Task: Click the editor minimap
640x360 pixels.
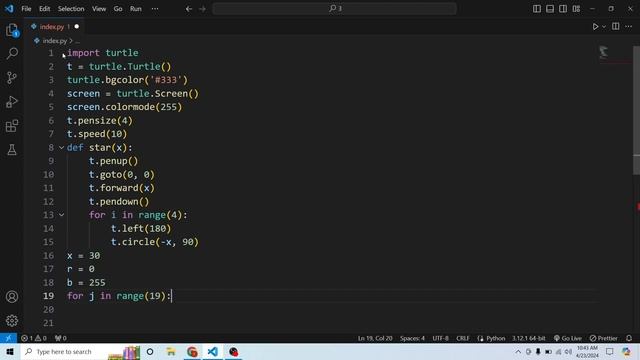Action: (604, 52)
